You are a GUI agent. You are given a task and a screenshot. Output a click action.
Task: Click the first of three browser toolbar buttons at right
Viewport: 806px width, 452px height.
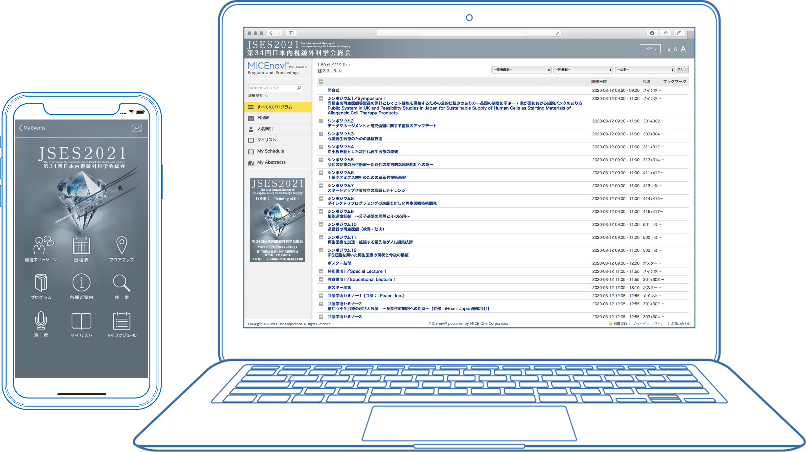point(652,33)
